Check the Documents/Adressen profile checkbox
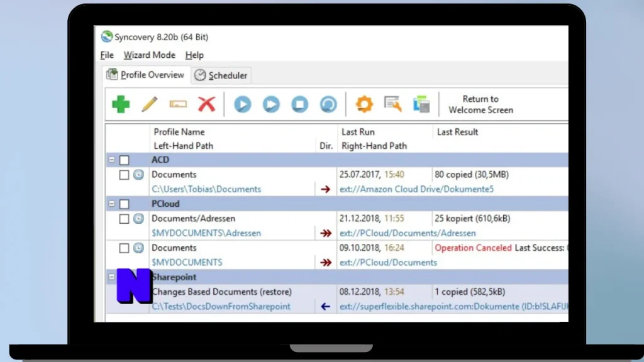This screenshot has width=644, height=362. click(124, 219)
